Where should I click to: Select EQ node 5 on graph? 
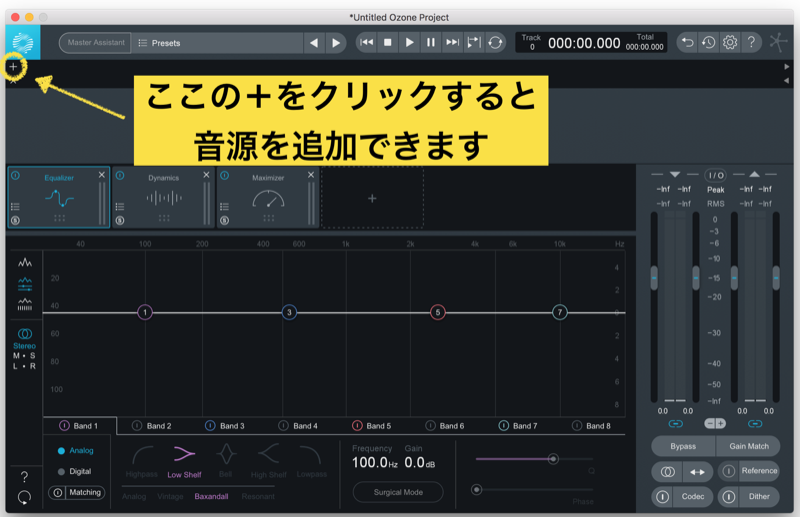438,312
